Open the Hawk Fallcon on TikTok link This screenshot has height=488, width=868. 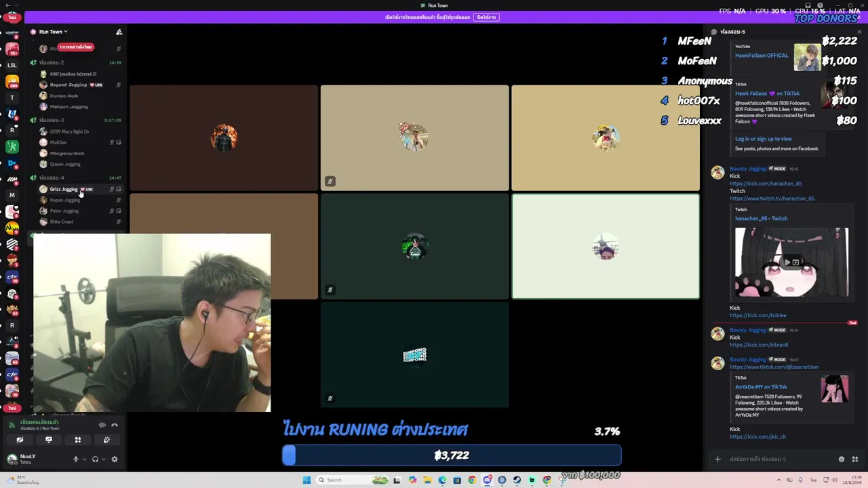point(767,94)
